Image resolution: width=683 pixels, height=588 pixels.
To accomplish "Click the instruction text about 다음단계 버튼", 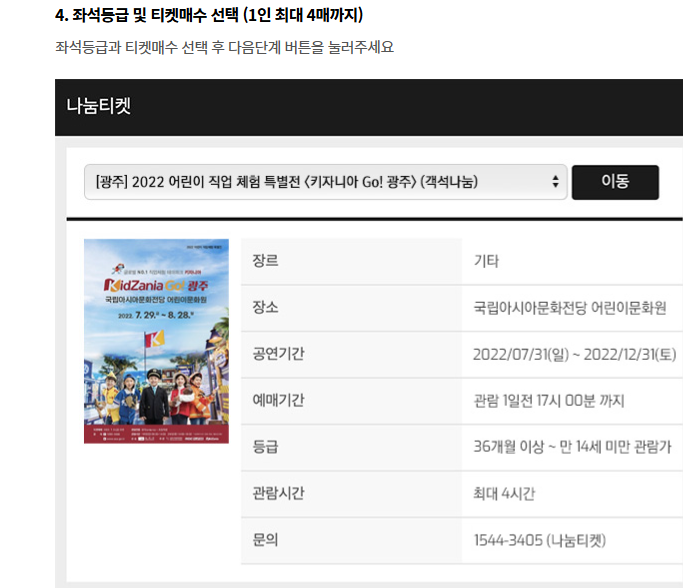I will pos(224,47).
